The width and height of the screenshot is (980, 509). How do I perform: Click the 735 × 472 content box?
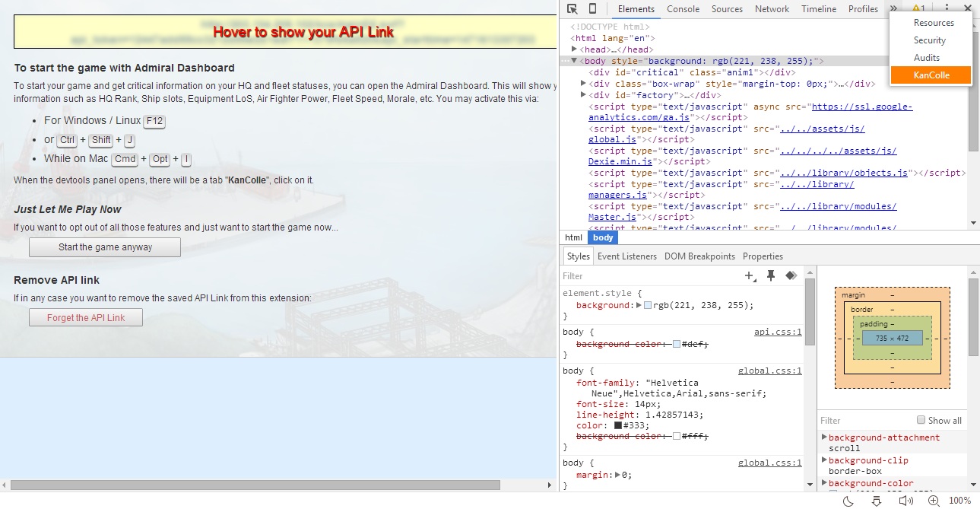coord(892,338)
